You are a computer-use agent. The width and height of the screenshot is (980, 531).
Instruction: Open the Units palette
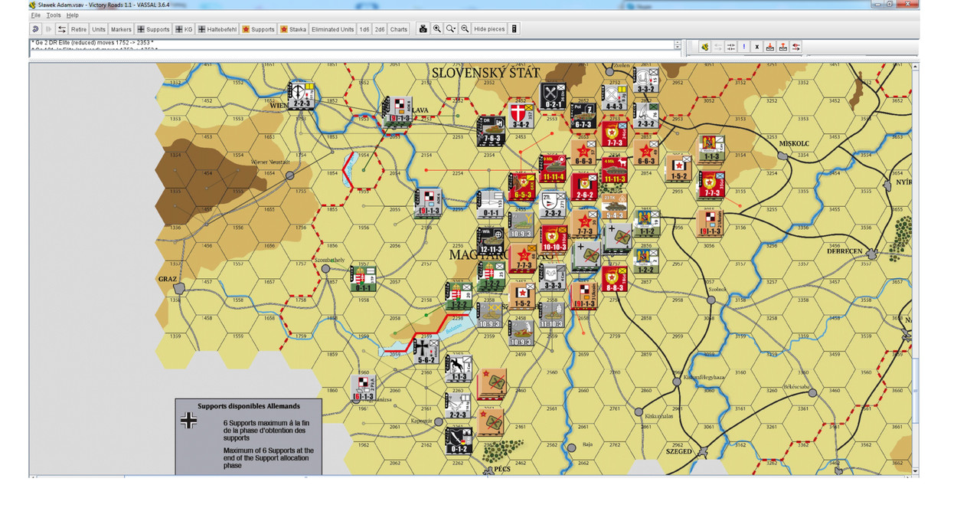pos(99,29)
